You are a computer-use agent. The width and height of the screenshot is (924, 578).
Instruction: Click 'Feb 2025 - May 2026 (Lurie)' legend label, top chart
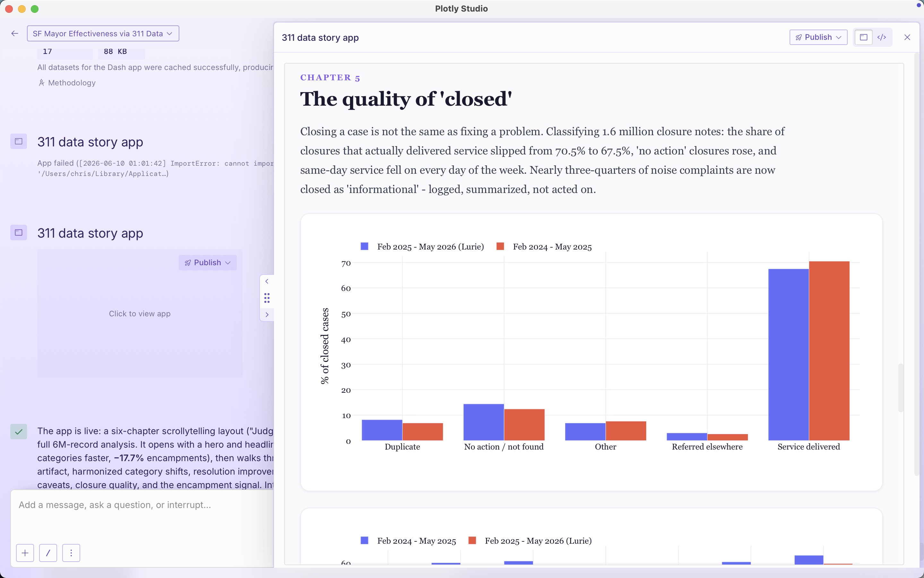tap(430, 247)
